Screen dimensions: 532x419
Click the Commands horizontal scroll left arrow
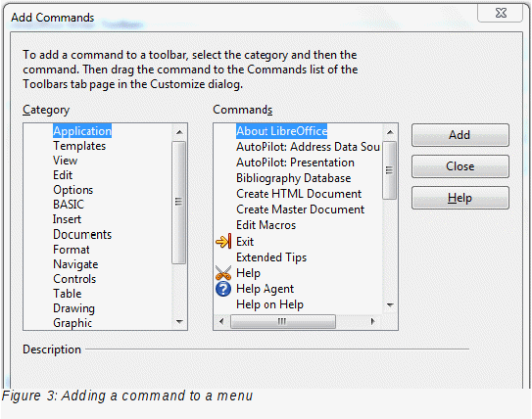coord(221,321)
